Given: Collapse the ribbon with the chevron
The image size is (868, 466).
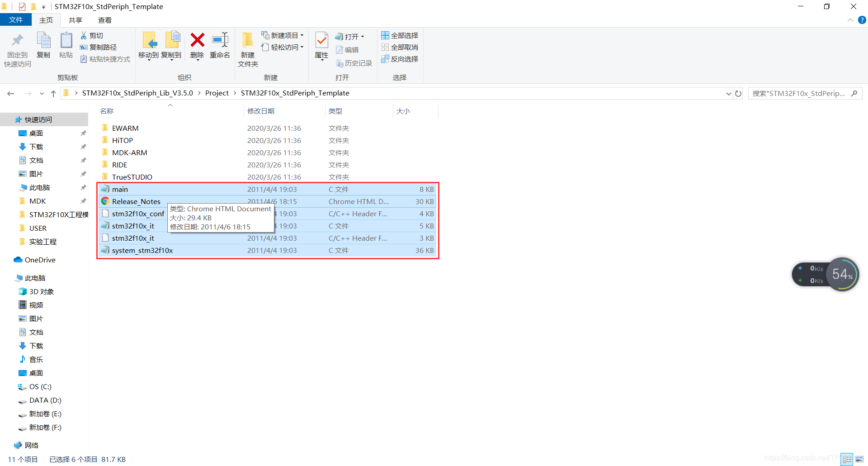Looking at the screenshot, I should [850, 20].
